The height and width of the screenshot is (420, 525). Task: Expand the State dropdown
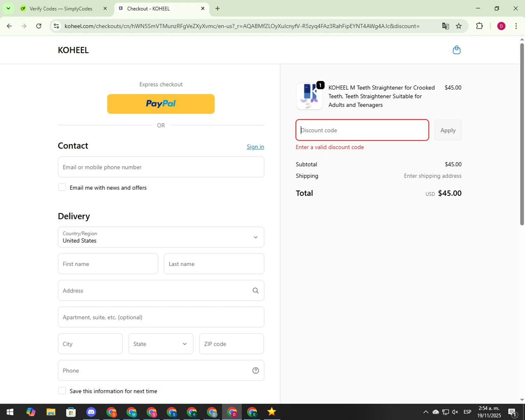point(161,344)
